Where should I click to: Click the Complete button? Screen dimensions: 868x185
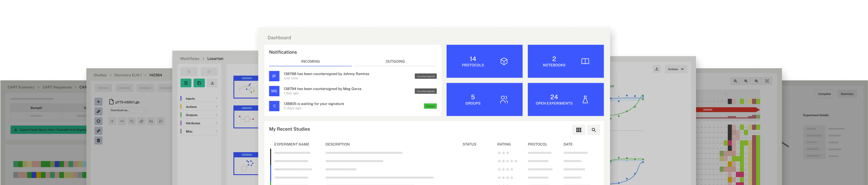tap(824, 94)
